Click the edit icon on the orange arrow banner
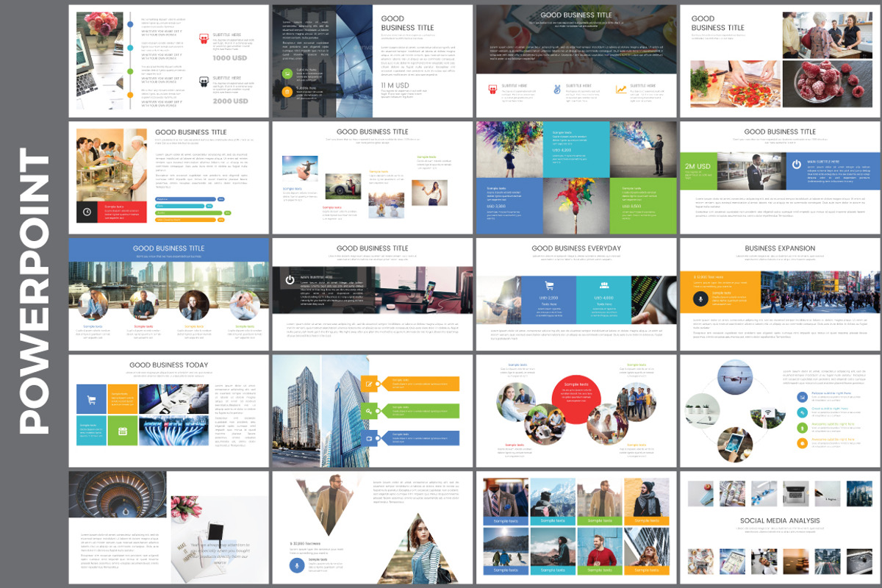 369,383
